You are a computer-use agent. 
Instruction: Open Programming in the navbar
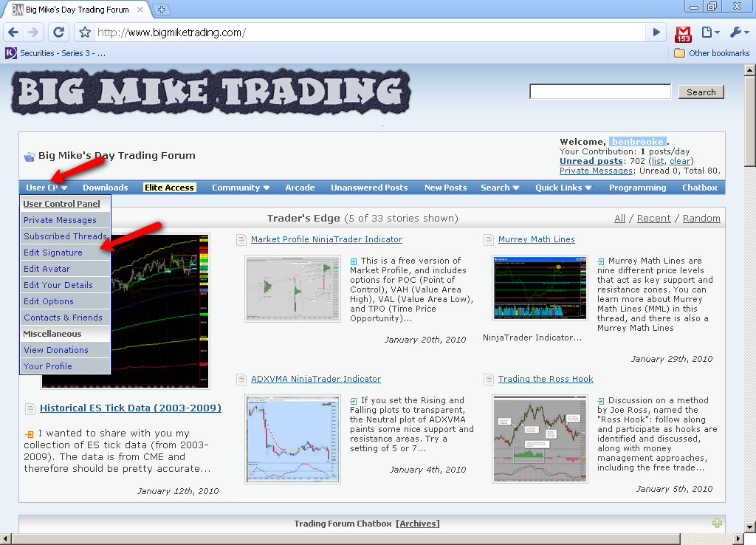[x=637, y=188]
